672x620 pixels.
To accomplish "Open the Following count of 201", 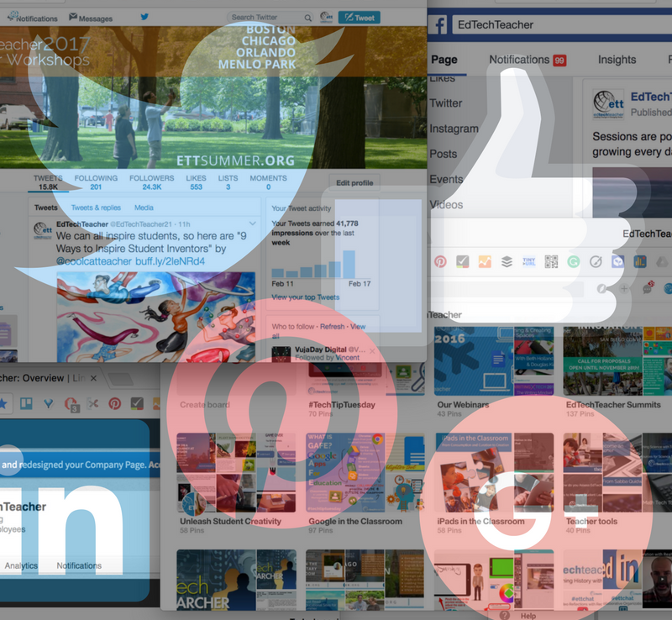I will tap(96, 182).
